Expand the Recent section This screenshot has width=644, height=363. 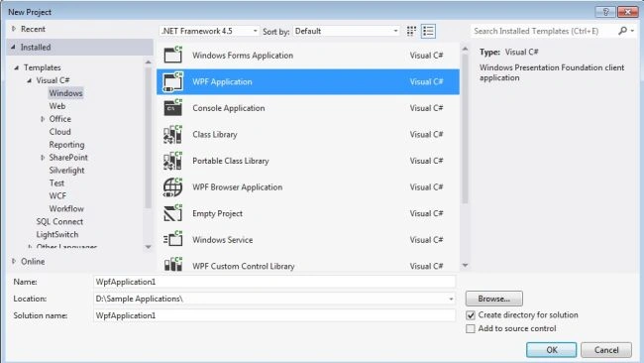[14, 29]
